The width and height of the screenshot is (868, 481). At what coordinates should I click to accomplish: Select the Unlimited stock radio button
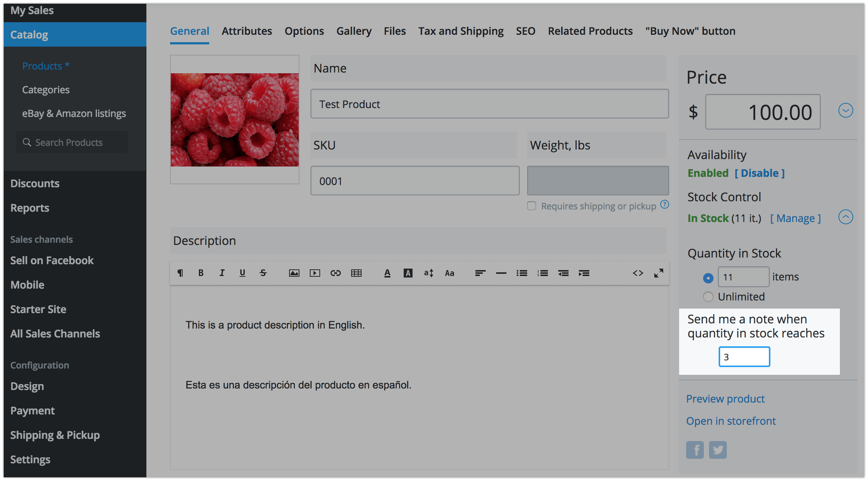[x=708, y=297]
